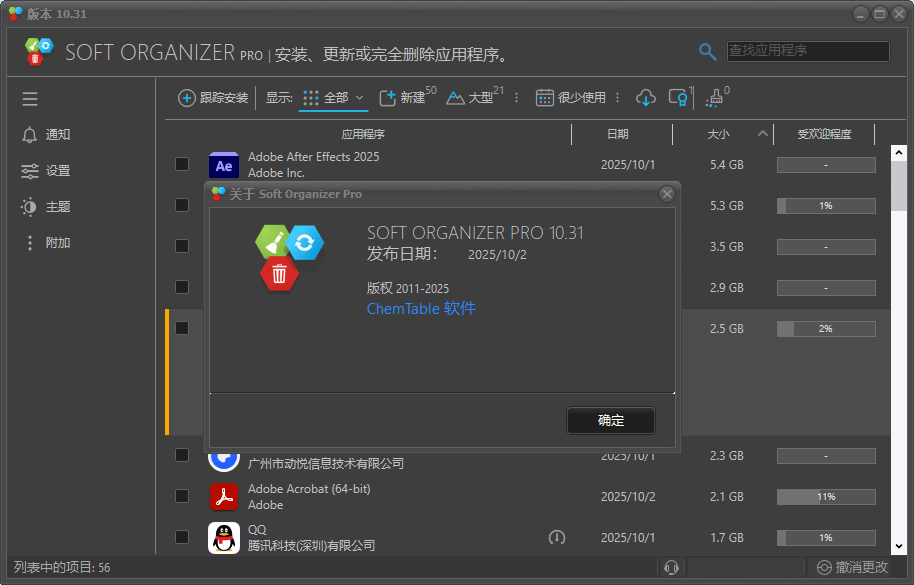914x585 pixels.
Task: Open notifications via the bell icon
Action: pyautogui.click(x=30, y=135)
